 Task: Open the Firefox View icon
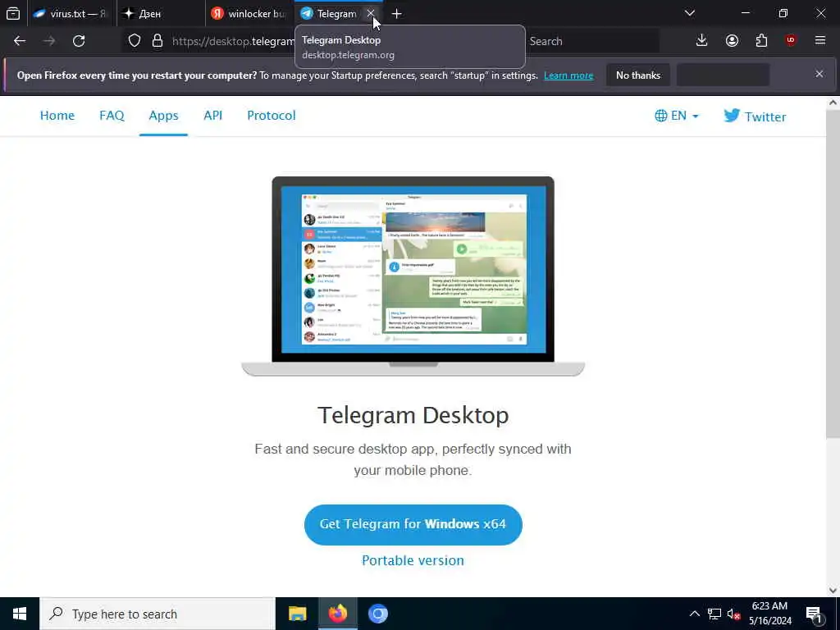(13, 13)
